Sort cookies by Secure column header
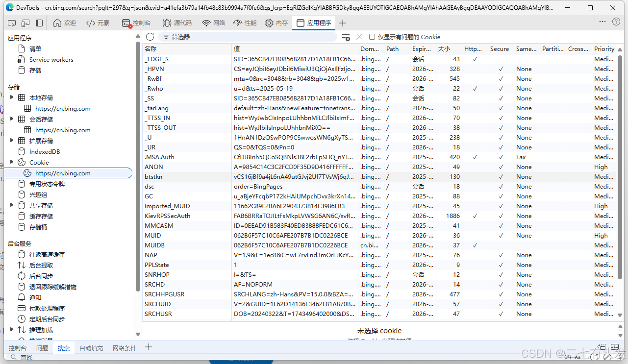Viewport: 628px width, 364px height. click(501, 49)
